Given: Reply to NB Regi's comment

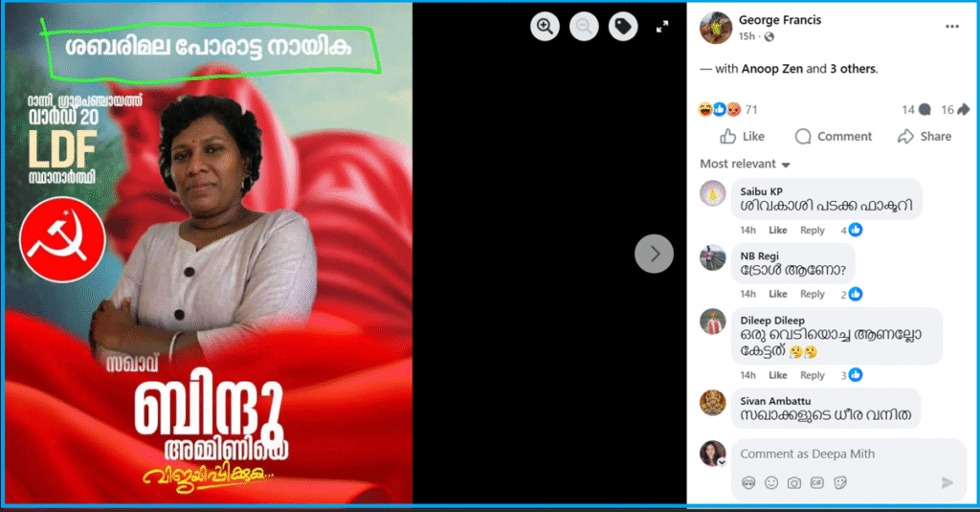Looking at the screenshot, I should 813,294.
